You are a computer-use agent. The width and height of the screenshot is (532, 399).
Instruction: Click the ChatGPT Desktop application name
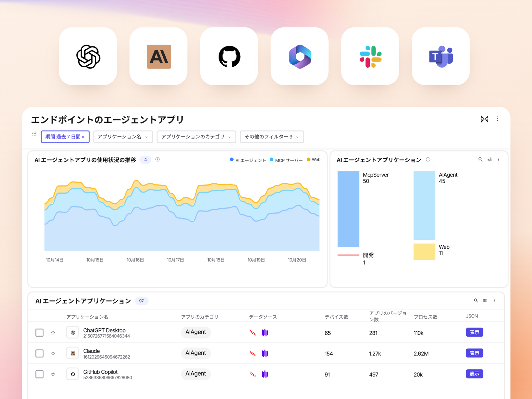click(x=104, y=330)
